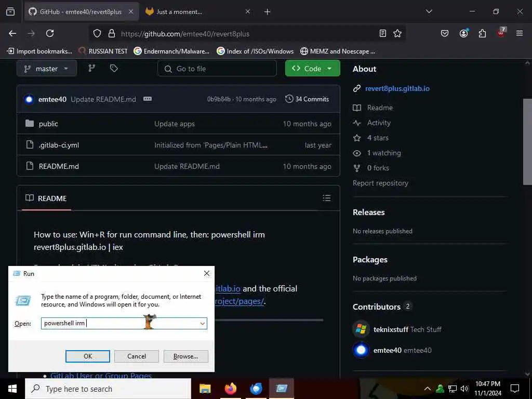The width and height of the screenshot is (532, 399).
Task: Click Cancel in the Run dialog
Action: click(137, 356)
